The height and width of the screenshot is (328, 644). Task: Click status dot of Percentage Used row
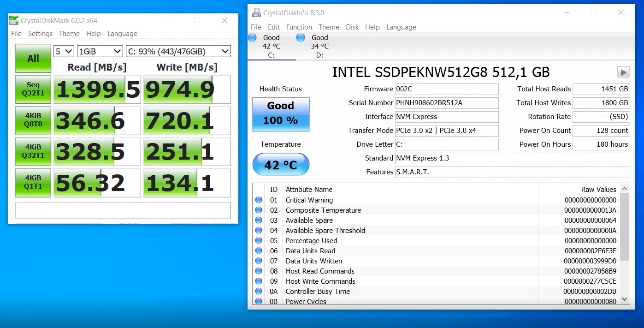pos(259,240)
